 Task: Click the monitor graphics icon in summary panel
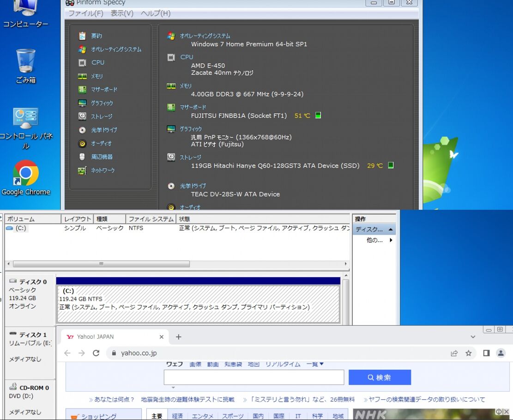(x=171, y=128)
